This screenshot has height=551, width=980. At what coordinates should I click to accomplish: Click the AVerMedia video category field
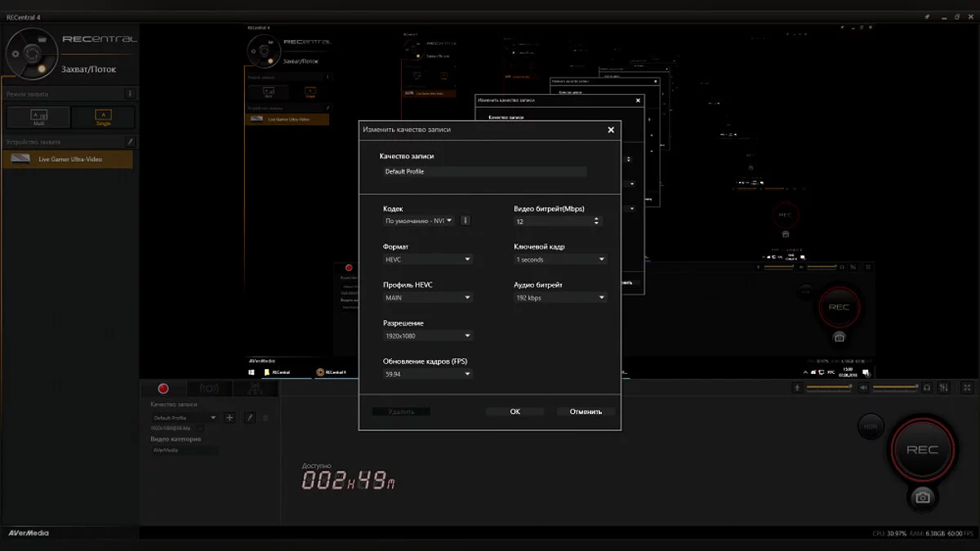point(184,450)
